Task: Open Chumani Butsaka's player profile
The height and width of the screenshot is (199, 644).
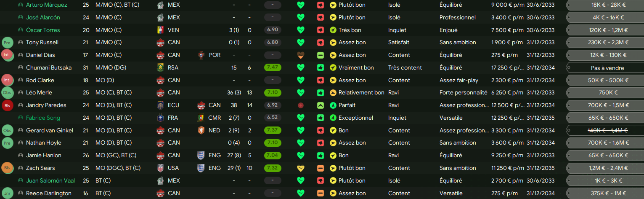Action: point(49,67)
